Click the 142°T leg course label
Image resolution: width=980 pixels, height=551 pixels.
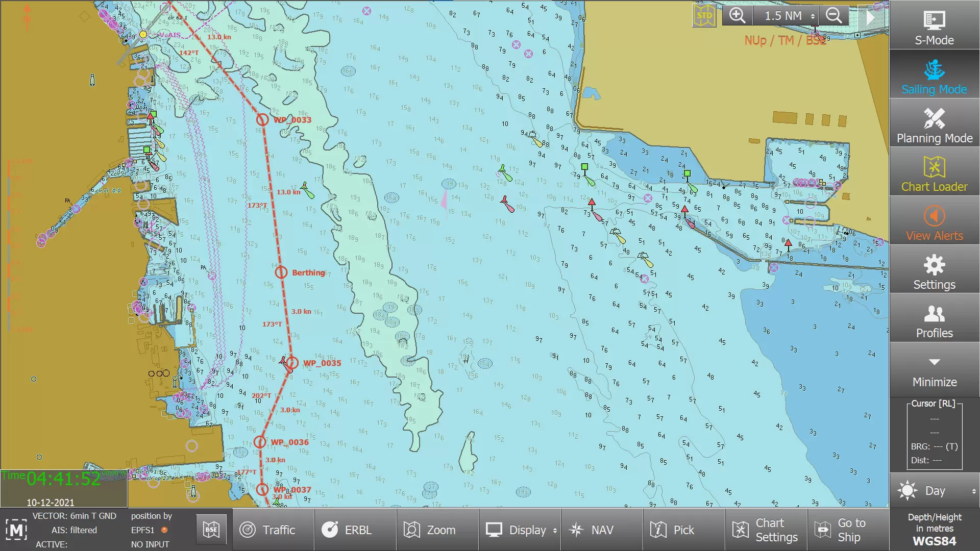[x=189, y=53]
